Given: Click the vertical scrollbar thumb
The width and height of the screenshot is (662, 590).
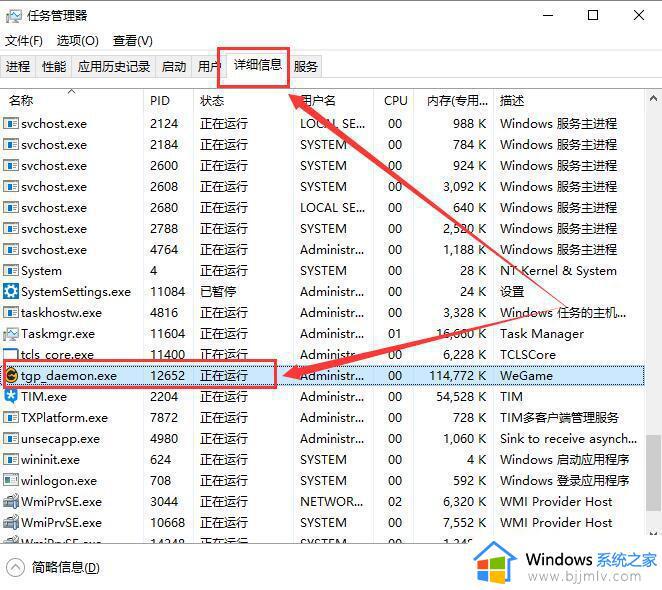Looking at the screenshot, I should pos(654,472).
